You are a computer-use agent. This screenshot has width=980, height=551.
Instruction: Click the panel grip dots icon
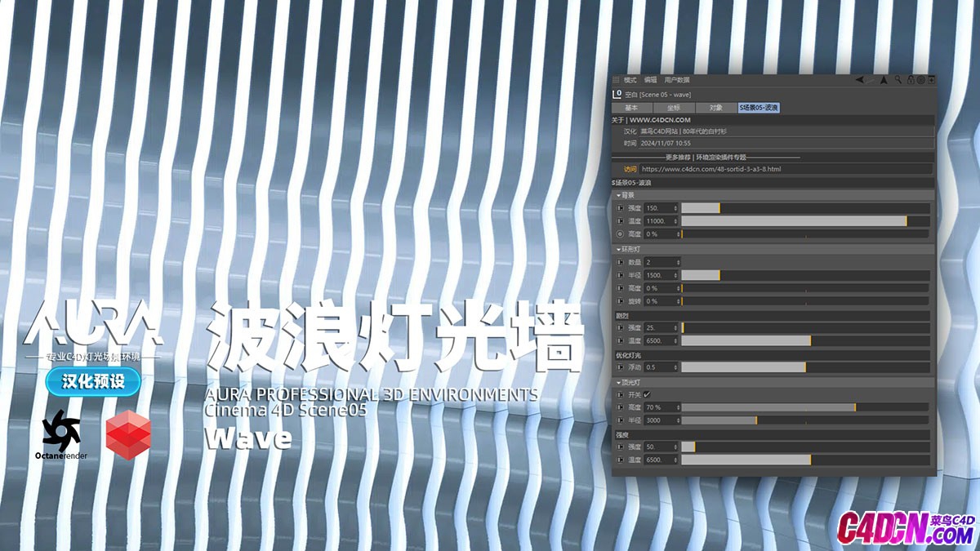(x=617, y=80)
